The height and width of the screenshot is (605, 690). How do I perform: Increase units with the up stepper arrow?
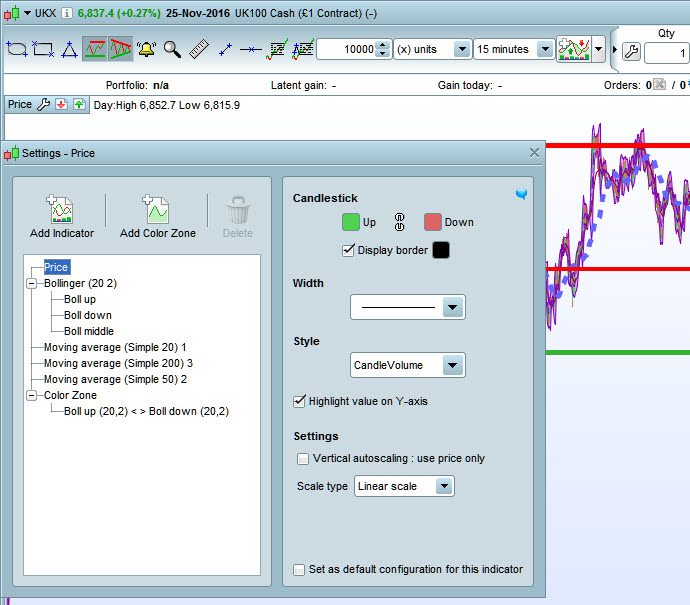coord(383,44)
